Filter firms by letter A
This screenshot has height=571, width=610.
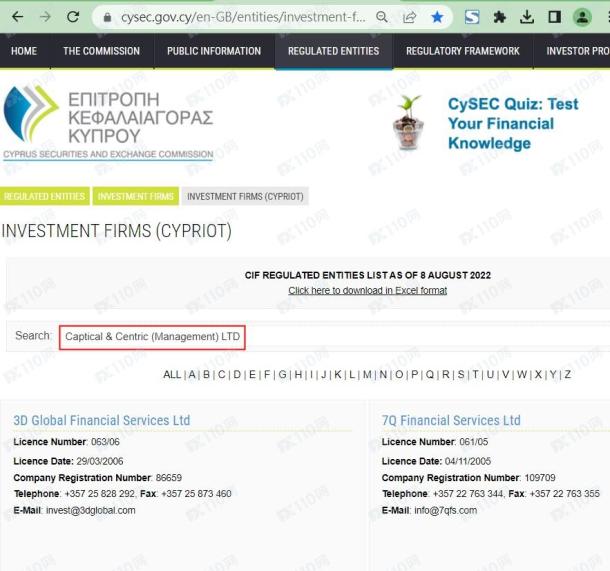pyautogui.click(x=192, y=375)
